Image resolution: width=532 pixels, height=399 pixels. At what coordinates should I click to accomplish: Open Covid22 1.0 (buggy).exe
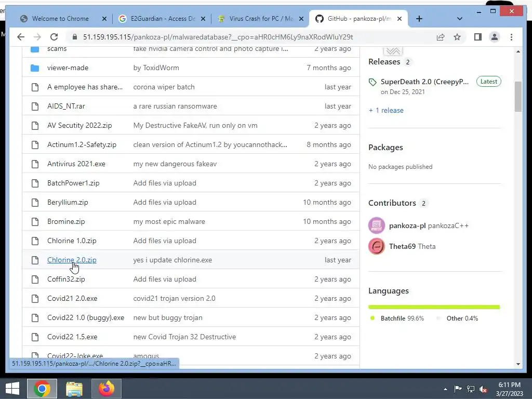[x=86, y=317]
